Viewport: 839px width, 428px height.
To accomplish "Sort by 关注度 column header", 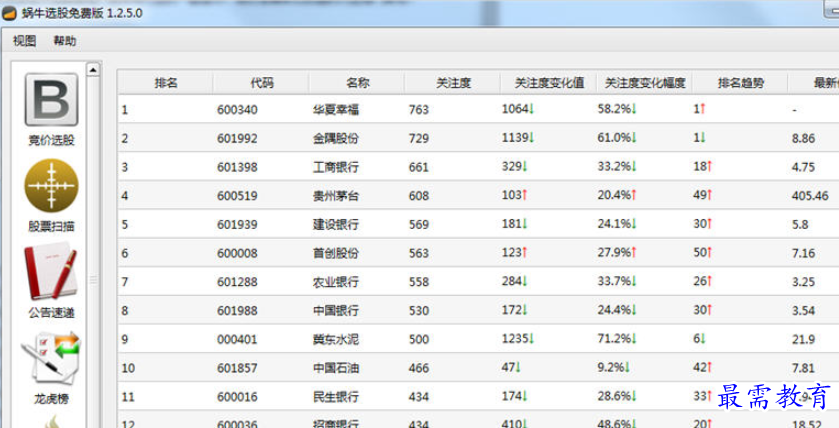I will [453, 83].
